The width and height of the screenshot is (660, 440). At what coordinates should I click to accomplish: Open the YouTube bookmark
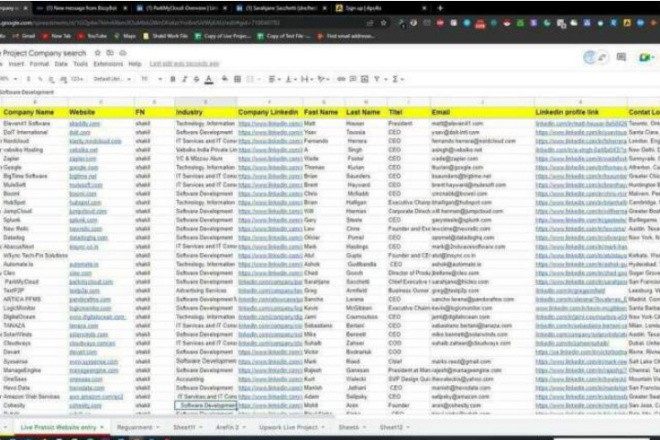93,36
